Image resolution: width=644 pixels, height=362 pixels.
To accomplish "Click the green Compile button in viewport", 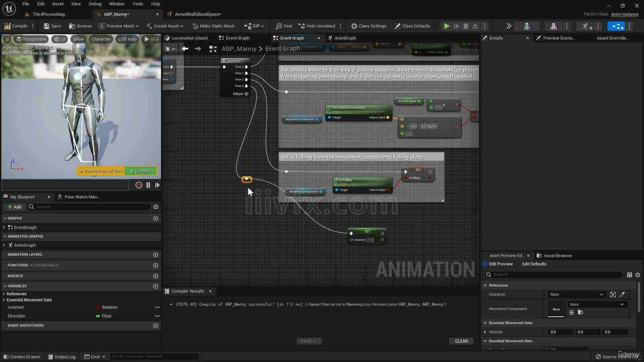I will pos(141,171).
